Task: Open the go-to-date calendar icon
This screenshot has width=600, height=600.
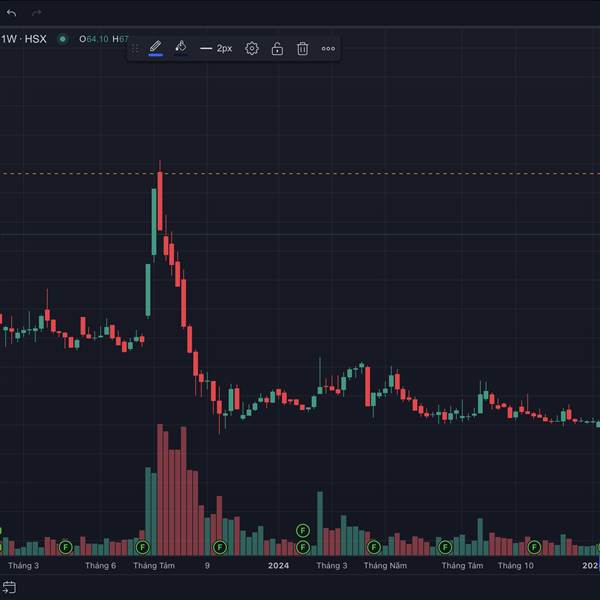Action: [x=9, y=587]
